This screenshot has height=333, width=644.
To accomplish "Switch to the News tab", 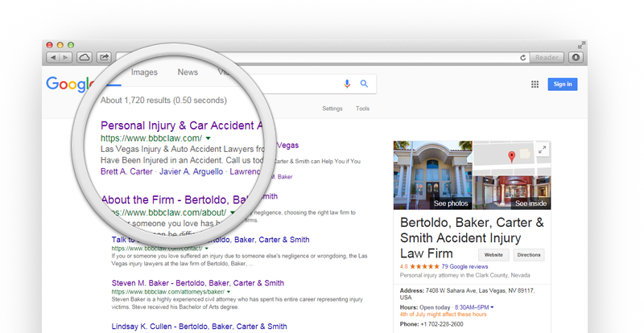I will [188, 72].
